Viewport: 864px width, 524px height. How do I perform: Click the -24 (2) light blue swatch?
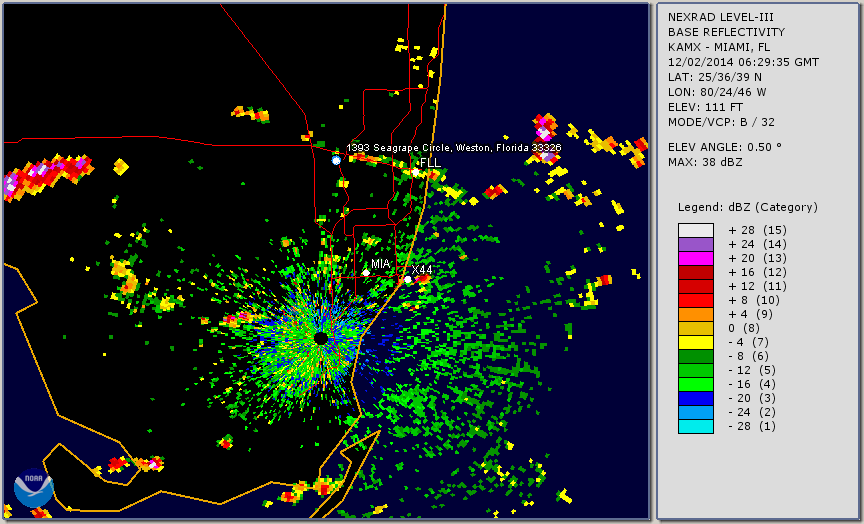(696, 412)
